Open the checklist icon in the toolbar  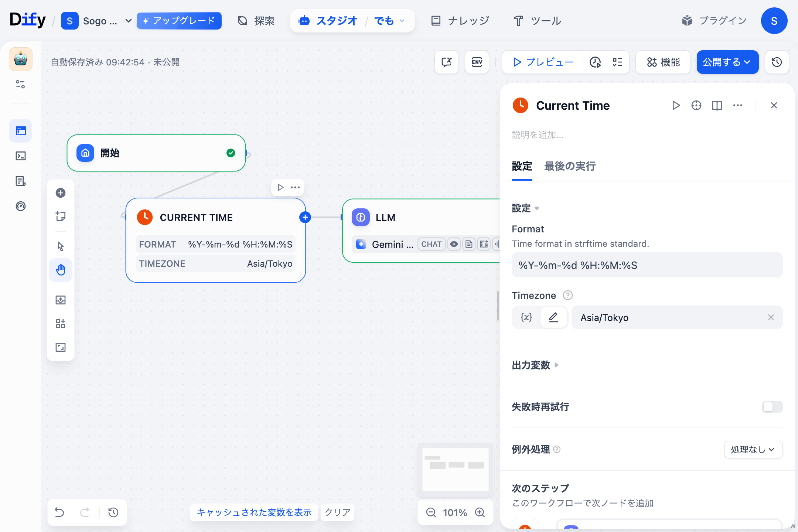(616, 62)
